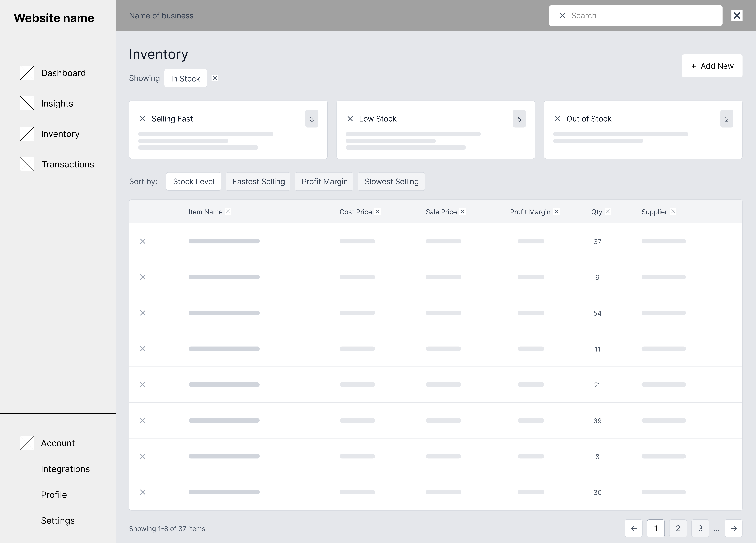Tick the row with quantity 54
Screen dimensions: 756x543
[x=143, y=313]
